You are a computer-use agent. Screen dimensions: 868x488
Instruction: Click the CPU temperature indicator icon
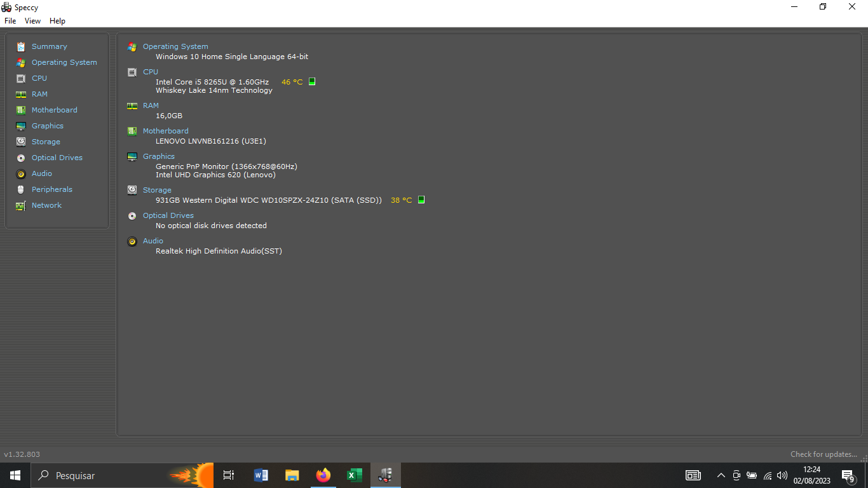(x=312, y=82)
